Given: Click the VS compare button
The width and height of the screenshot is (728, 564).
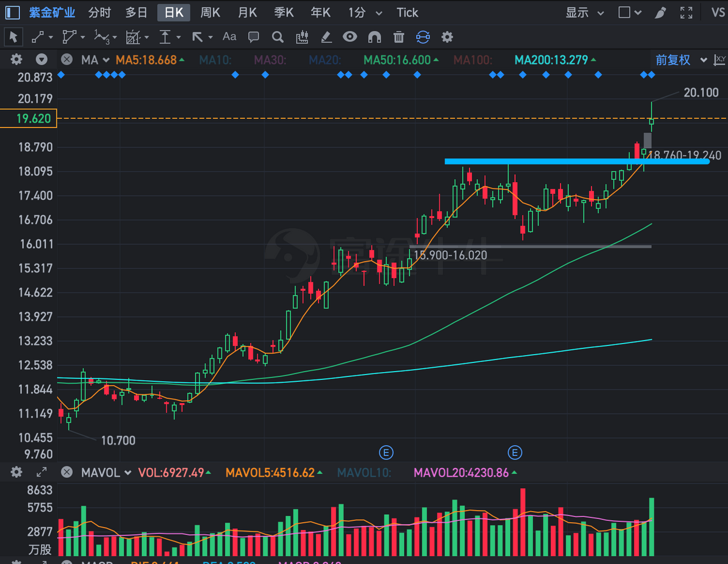Looking at the screenshot, I should coord(717,13).
